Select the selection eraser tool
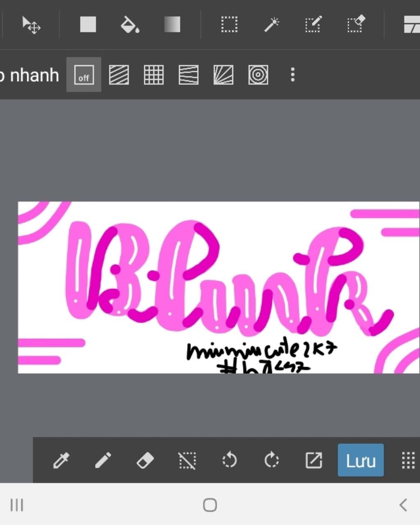 [x=356, y=24]
